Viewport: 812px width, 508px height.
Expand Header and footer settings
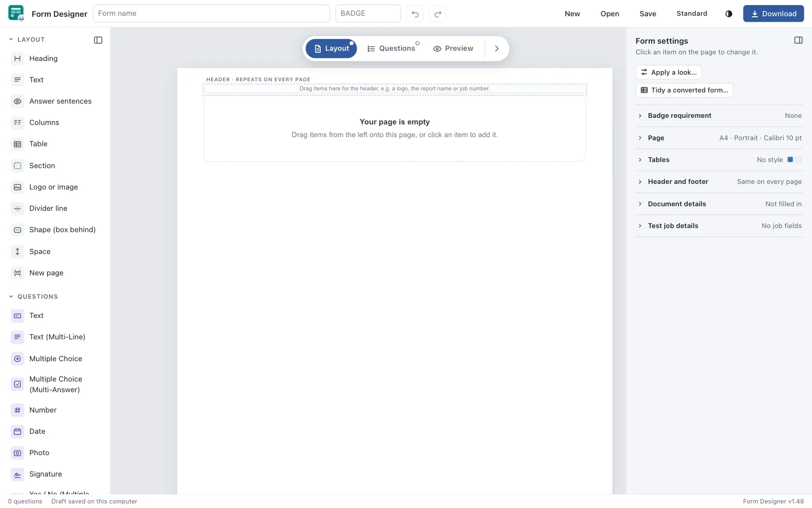point(719,181)
